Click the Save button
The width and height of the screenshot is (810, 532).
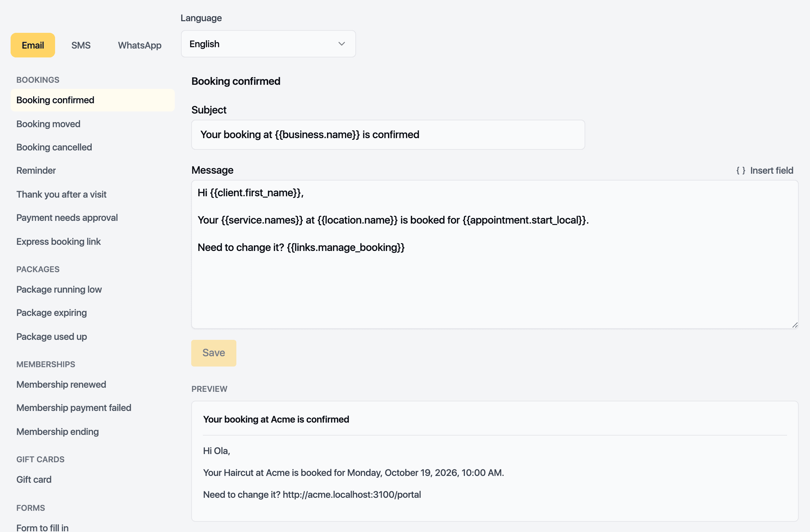(x=213, y=353)
